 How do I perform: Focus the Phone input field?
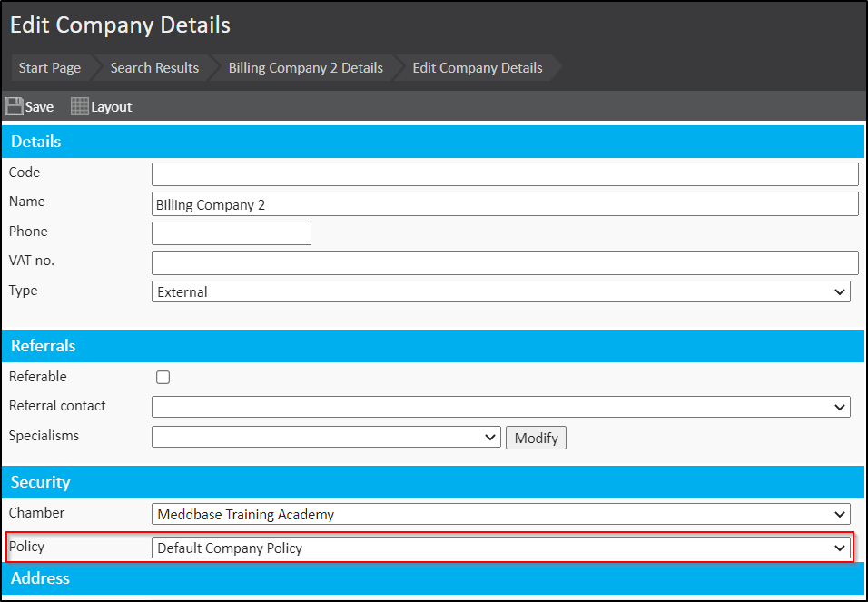232,233
